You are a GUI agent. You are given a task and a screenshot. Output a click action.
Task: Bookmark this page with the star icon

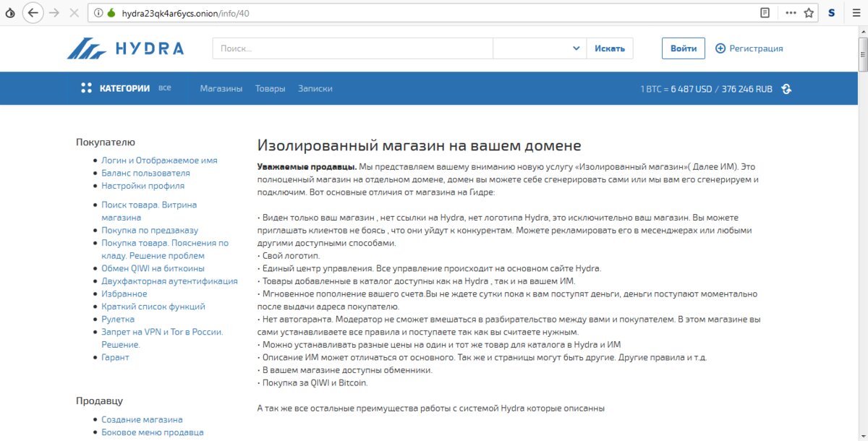tap(809, 13)
